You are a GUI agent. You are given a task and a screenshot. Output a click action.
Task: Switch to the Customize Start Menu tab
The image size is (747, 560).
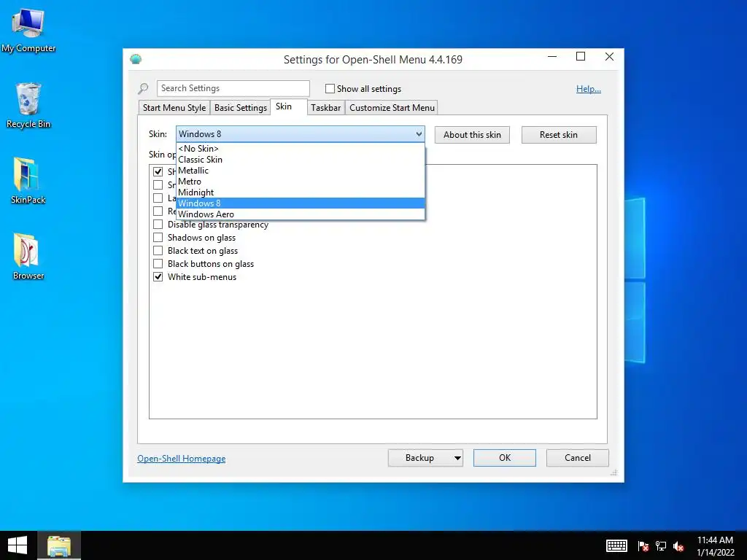coord(392,108)
